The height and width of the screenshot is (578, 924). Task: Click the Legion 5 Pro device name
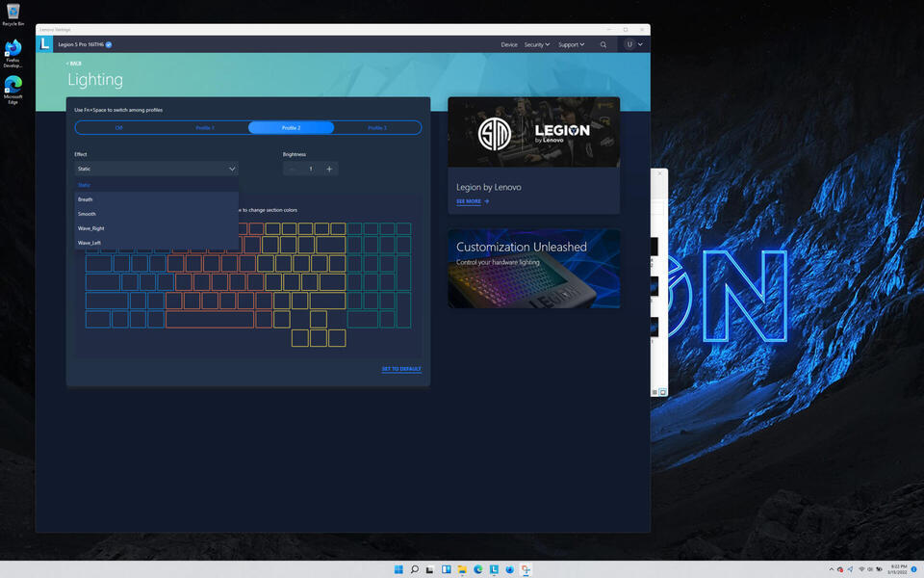(x=81, y=45)
